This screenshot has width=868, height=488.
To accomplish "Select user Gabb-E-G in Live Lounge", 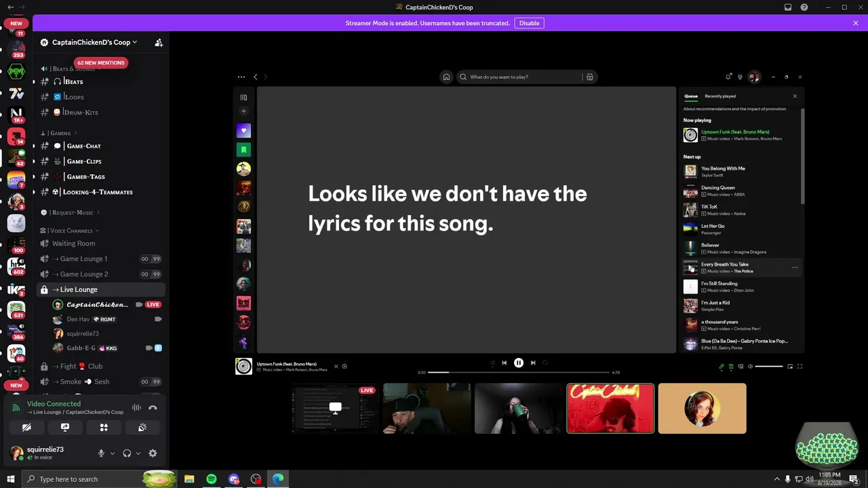I will click(x=108, y=348).
